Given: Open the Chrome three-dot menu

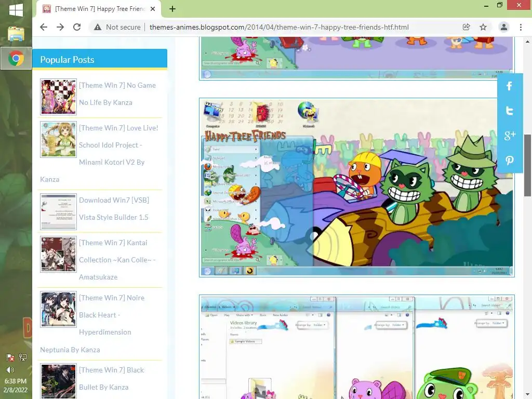Looking at the screenshot, I should (521, 27).
